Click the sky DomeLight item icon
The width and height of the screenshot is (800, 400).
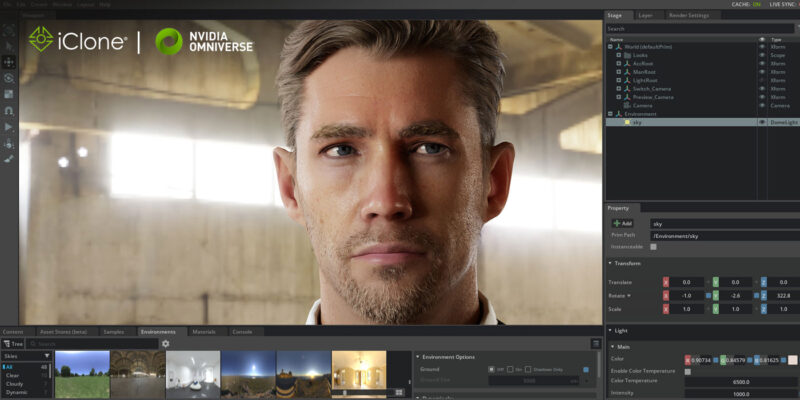tap(625, 122)
